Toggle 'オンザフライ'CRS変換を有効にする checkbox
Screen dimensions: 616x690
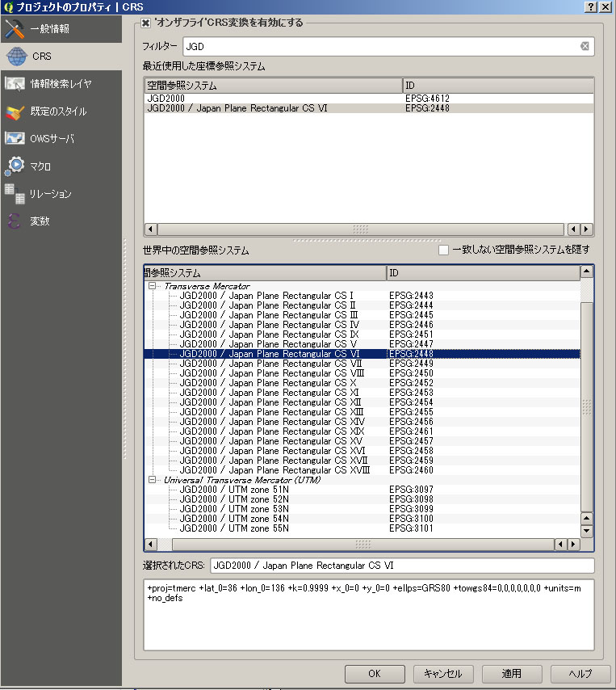pos(145,23)
